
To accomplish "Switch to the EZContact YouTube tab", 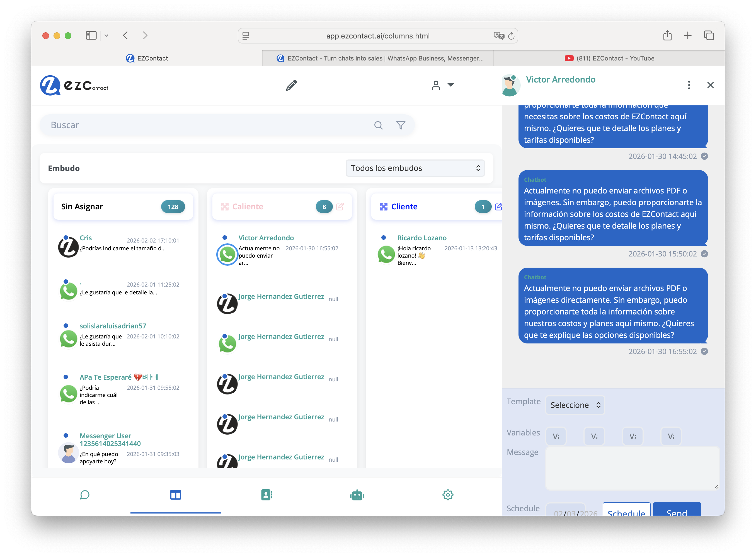I will (609, 58).
